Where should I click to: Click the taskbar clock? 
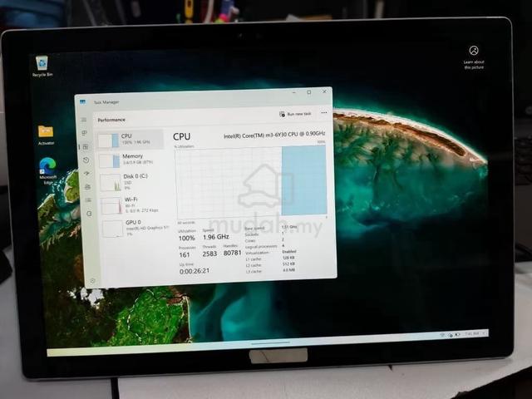[471, 334]
